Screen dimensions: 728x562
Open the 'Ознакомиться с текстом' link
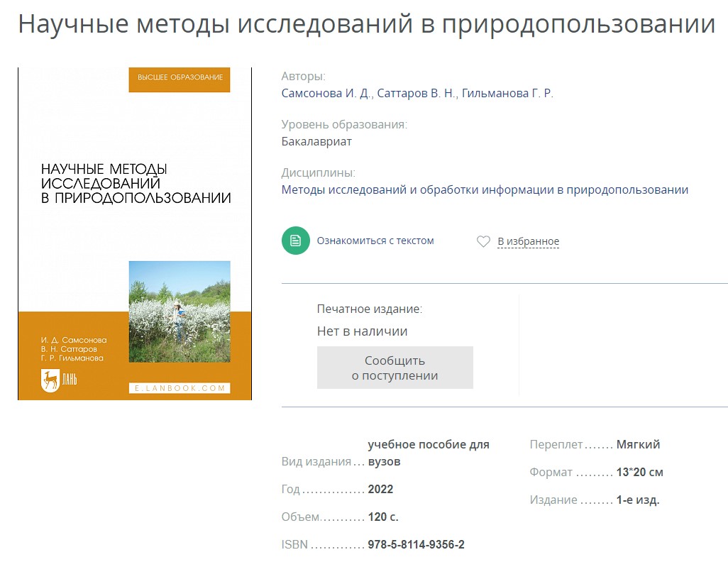click(x=375, y=241)
